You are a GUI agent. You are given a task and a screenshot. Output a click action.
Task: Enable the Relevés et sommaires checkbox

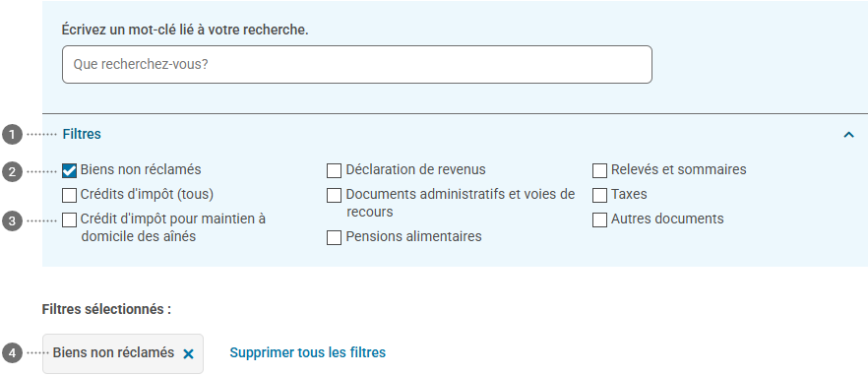[599, 170]
